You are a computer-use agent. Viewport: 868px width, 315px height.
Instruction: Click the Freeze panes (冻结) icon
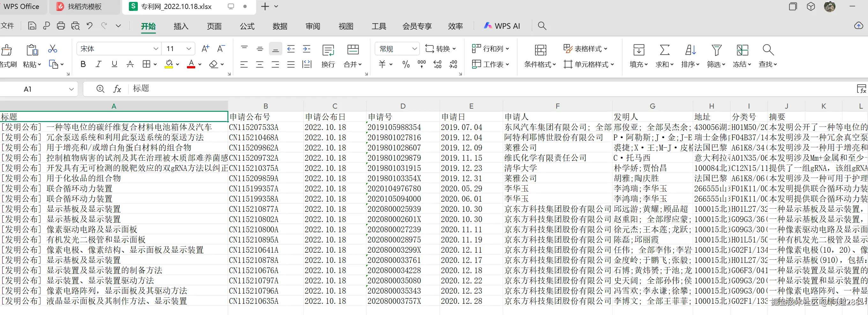tap(742, 50)
